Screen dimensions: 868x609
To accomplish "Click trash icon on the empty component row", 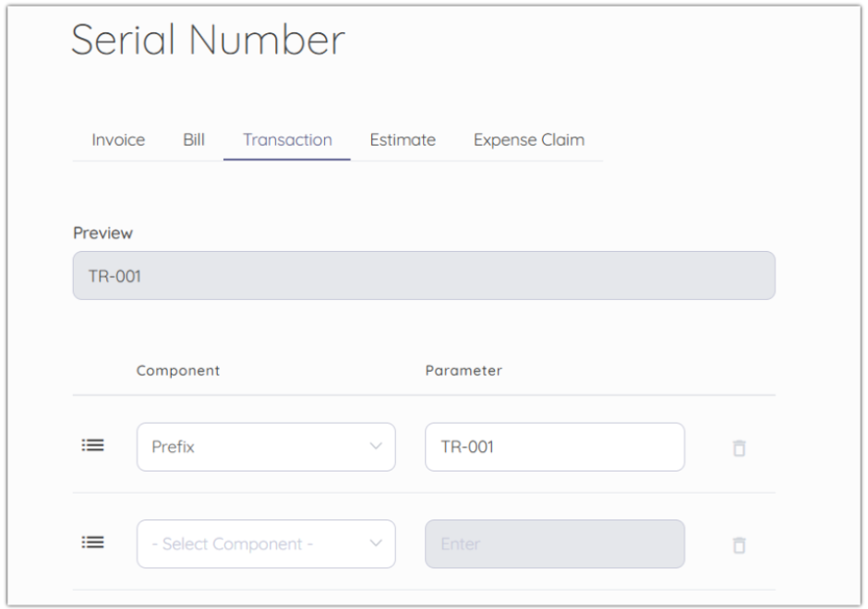I will point(739,545).
